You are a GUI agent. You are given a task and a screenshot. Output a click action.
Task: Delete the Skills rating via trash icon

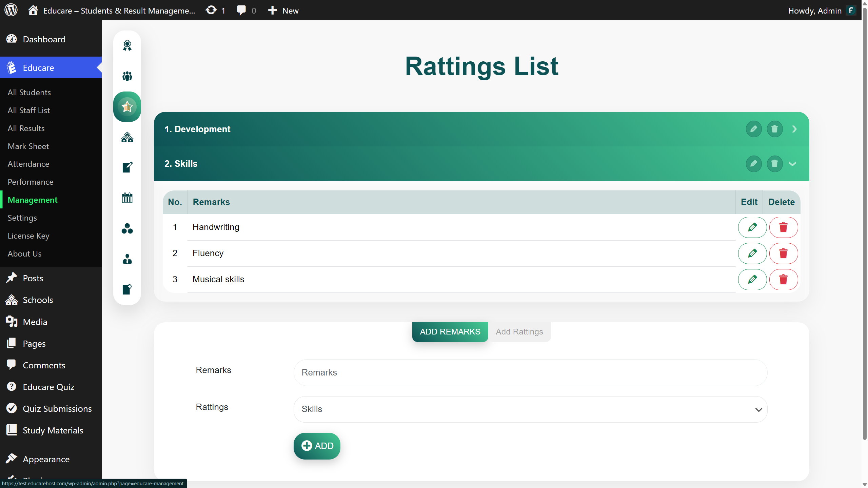(x=774, y=164)
